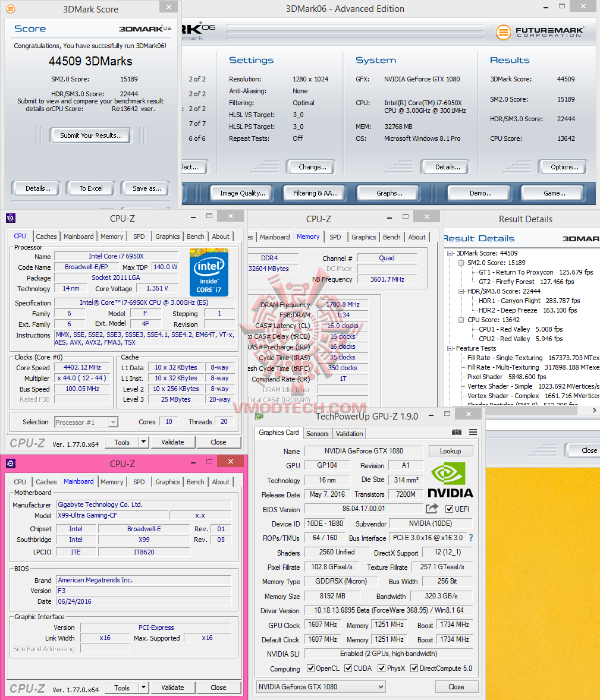600x700 pixels.
Task: Click Save as button
Action: click(x=146, y=188)
